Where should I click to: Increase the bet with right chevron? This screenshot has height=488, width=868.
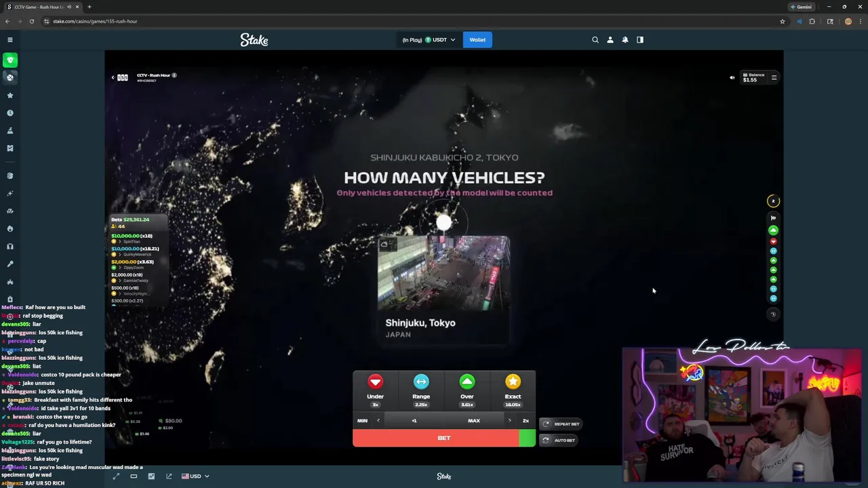point(509,421)
